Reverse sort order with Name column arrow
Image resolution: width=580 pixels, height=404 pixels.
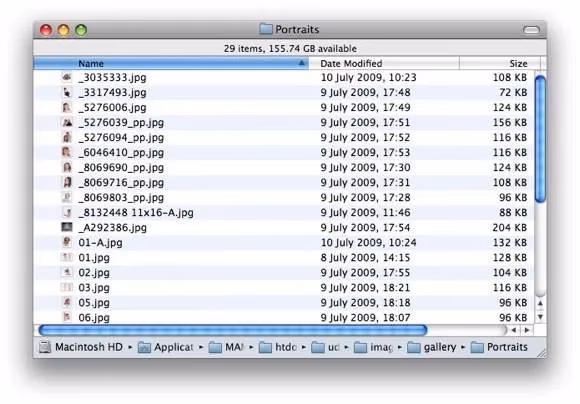click(302, 63)
